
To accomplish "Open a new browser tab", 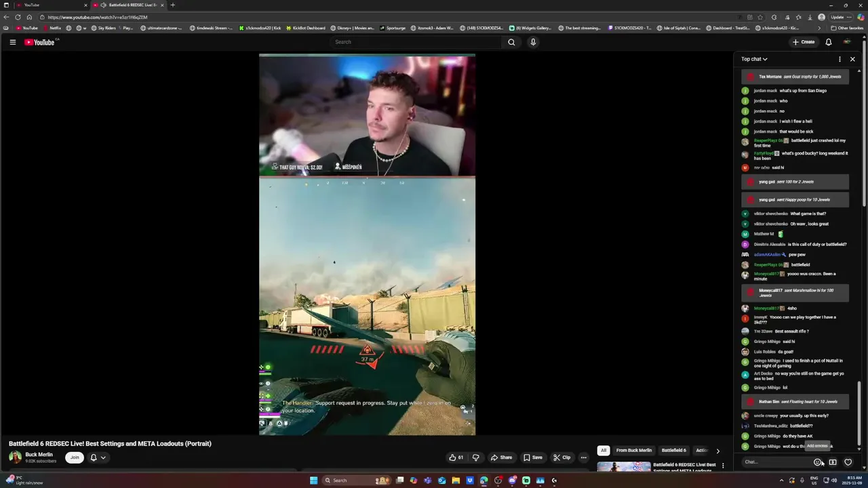I will pyautogui.click(x=172, y=5).
